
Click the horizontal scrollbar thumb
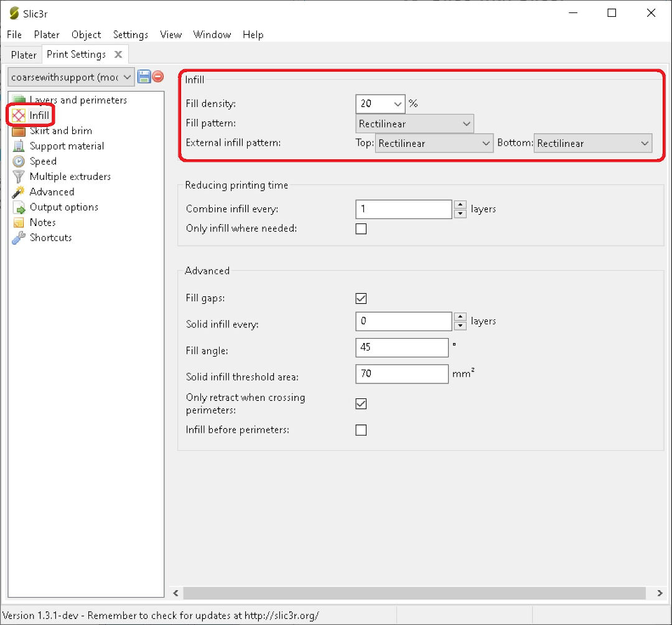[x=414, y=593]
